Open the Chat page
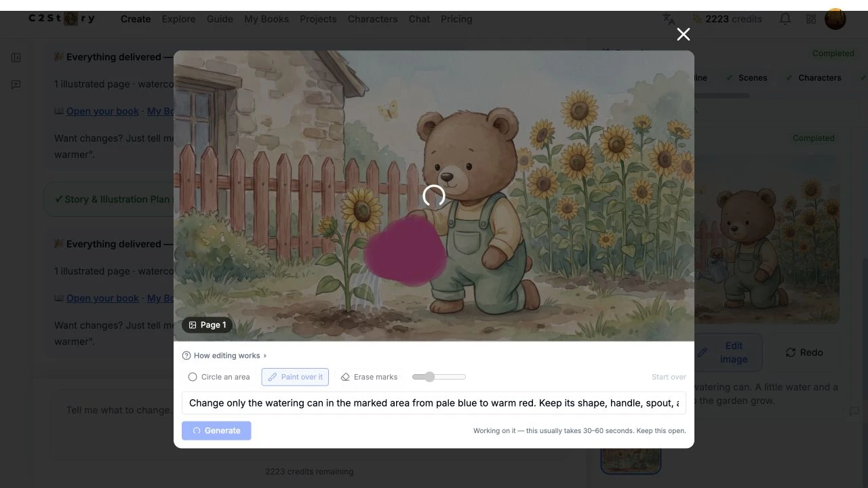Screen dimensions: 868x488 coord(419,19)
